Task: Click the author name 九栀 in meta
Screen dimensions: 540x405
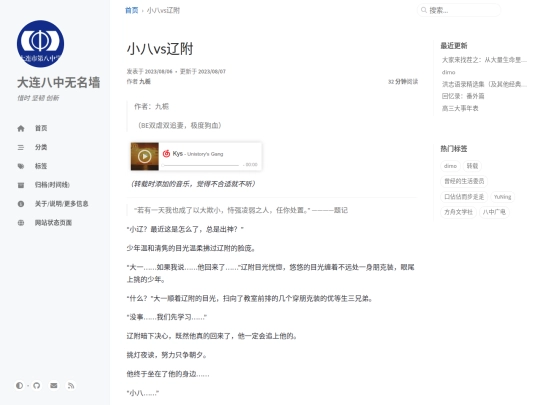Action: (145, 82)
